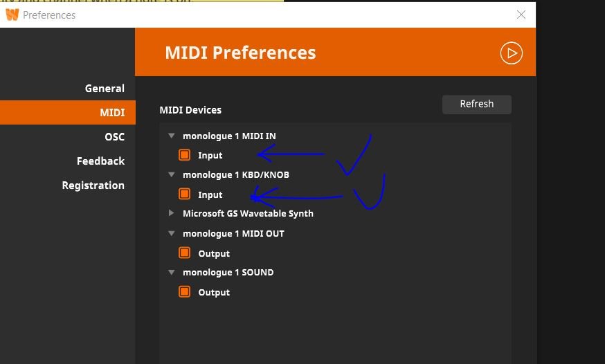Image resolution: width=605 pixels, height=364 pixels.
Task: Disable Input under monologue 1 MIDI IN
Action: (185, 155)
